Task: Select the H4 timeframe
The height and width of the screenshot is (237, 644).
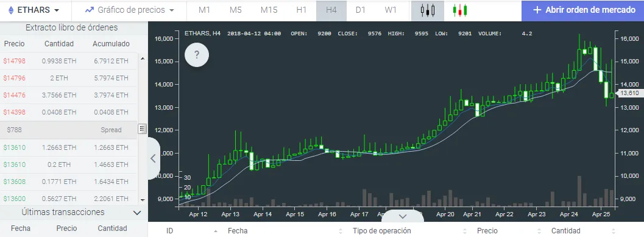Action: click(331, 10)
